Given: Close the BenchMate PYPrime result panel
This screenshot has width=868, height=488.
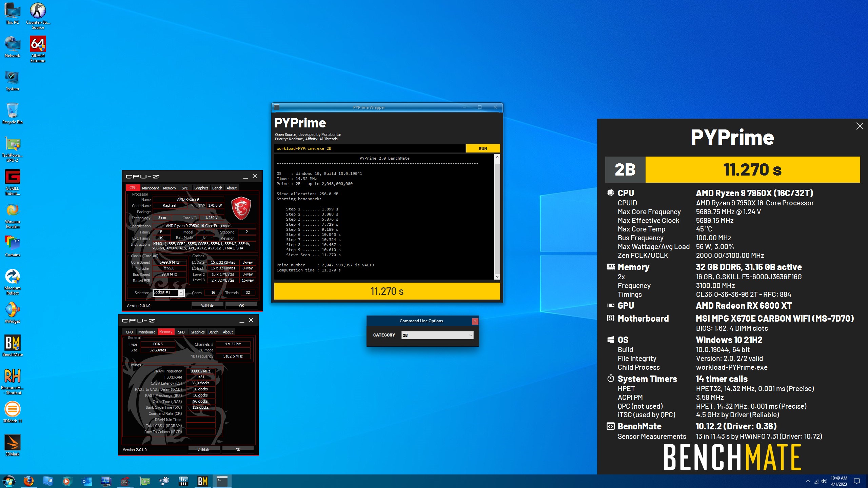Looking at the screenshot, I should (x=860, y=126).
